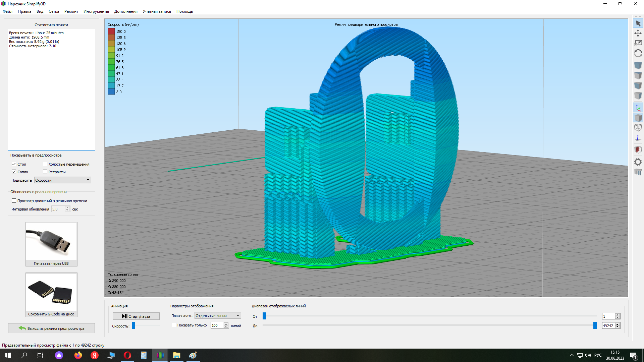Open process settings with the gear icon
Screen dimensions: 644x362
click(x=638, y=162)
